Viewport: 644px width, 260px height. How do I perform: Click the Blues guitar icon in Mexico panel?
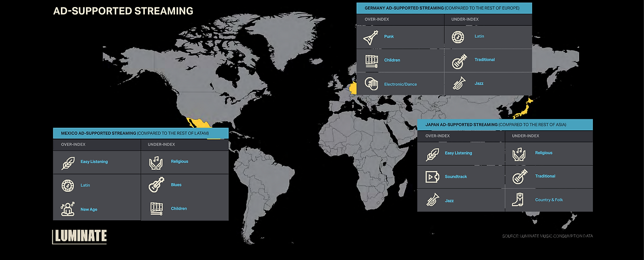click(156, 185)
